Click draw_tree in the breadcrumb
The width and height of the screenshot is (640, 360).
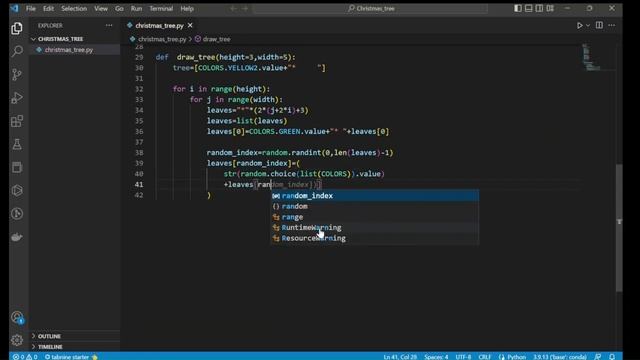[216, 39]
